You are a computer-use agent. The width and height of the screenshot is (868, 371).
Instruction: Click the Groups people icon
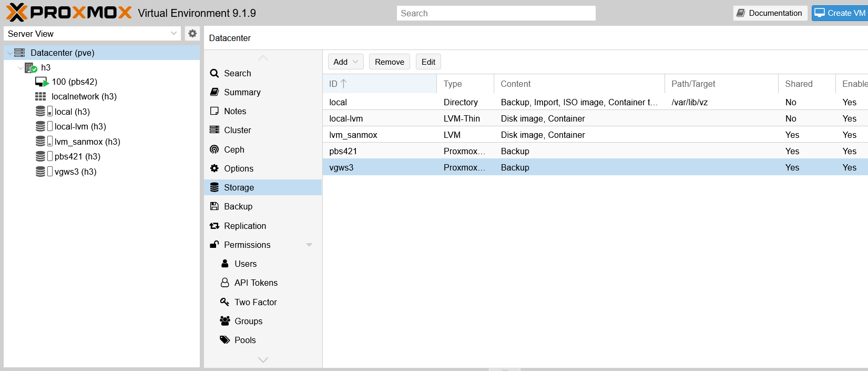click(x=225, y=321)
